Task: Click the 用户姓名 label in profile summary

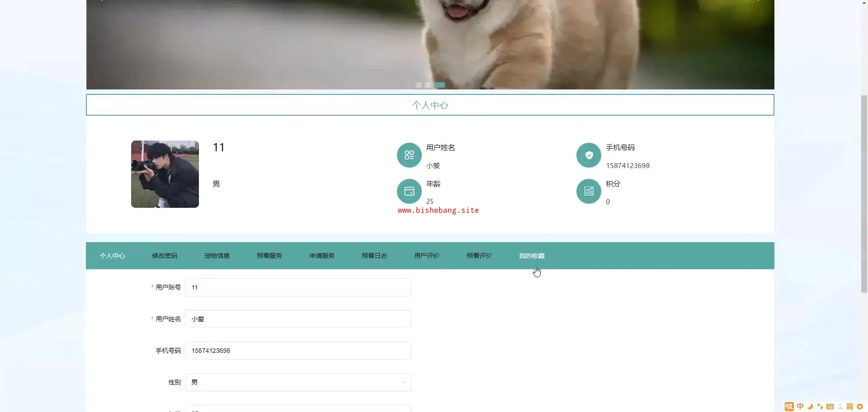Action: (441, 148)
